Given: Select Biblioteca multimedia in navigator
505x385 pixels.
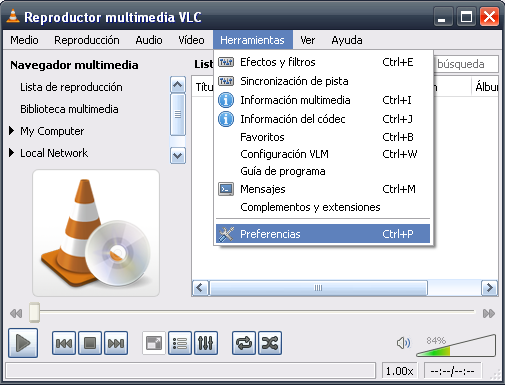Looking at the screenshot, I should point(69,109).
